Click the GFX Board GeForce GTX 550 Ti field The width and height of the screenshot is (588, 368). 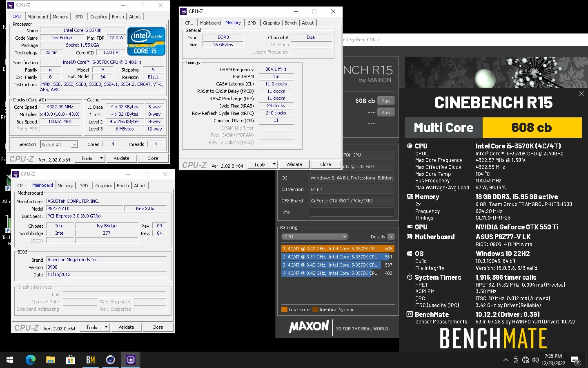tap(352, 201)
